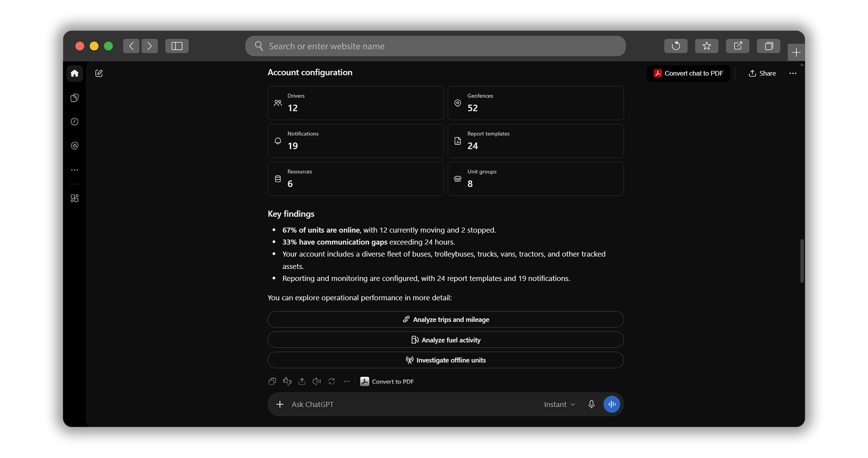Bookmark the page with the star icon
The width and height of the screenshot is (868, 458).
tap(707, 46)
